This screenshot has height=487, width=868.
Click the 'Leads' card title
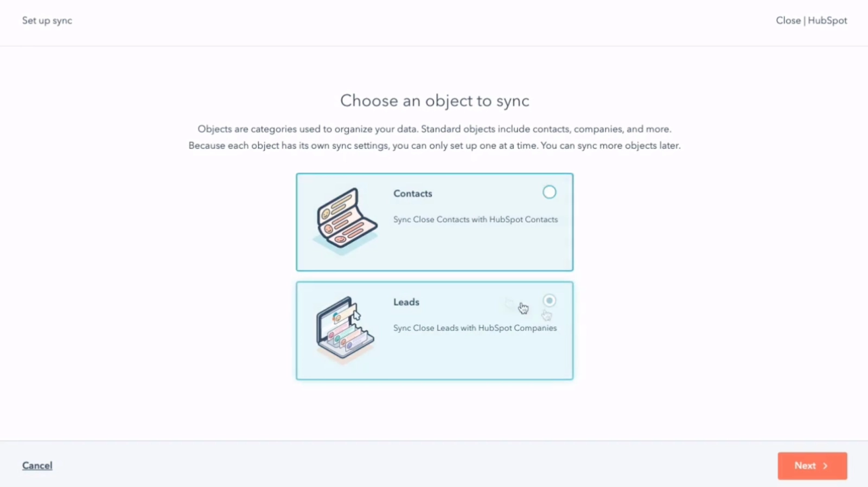click(406, 302)
